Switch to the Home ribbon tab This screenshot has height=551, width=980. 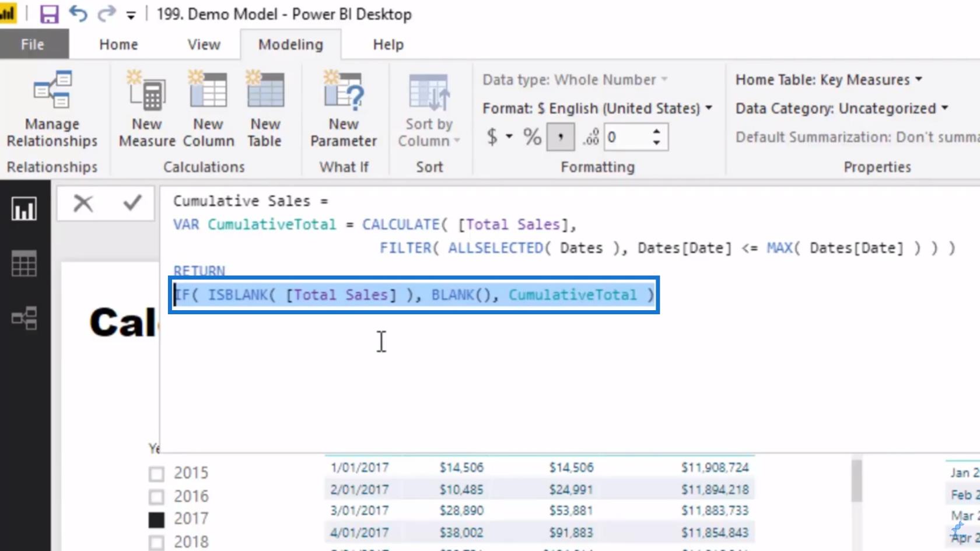(x=118, y=44)
